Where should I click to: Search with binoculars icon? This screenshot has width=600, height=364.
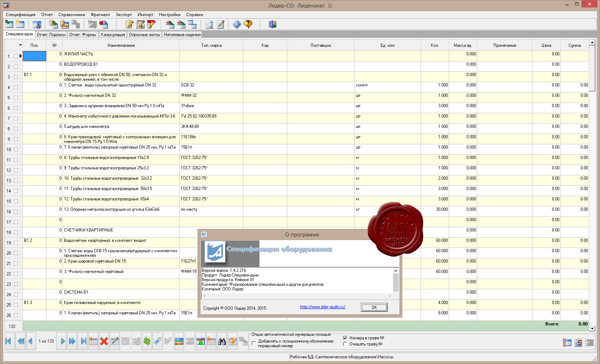point(222,341)
